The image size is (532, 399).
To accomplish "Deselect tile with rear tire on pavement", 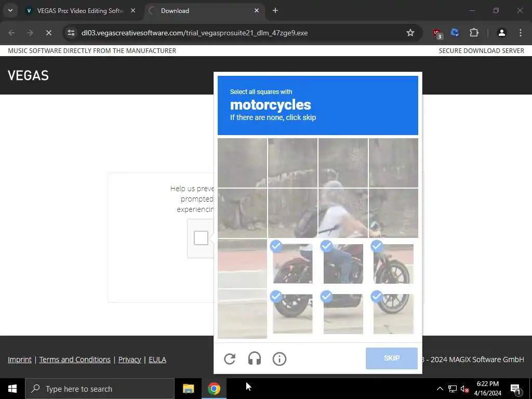I will point(292,314).
